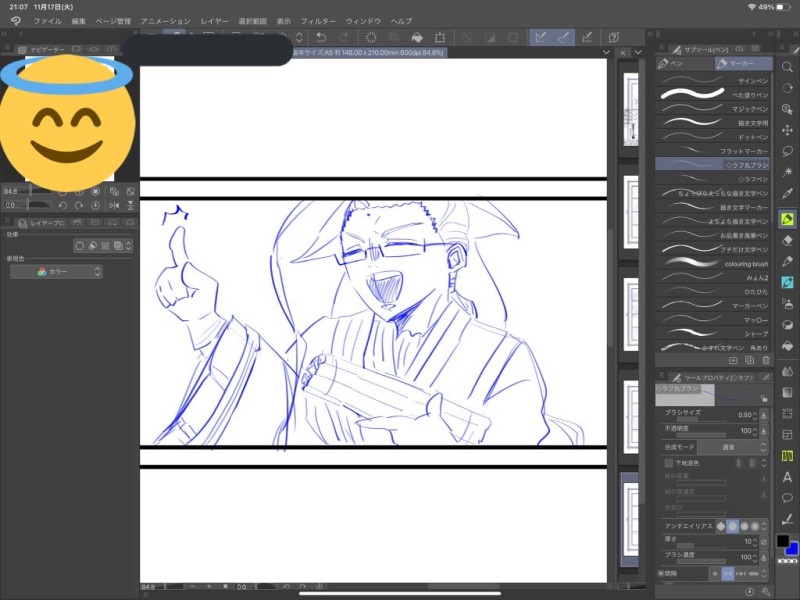Viewport: 800px width, 600px height.
Task: Select the Frame border tool
Action: click(x=787, y=435)
